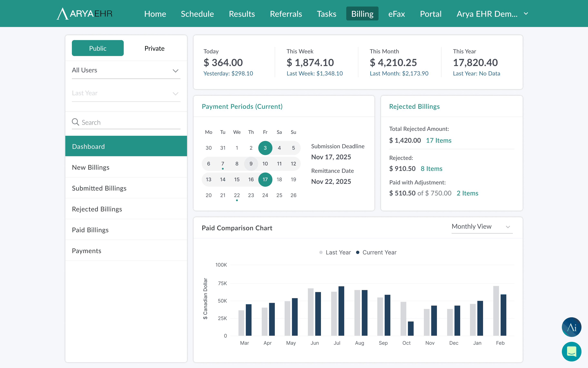Open Submitted Billings in the sidebar
Viewport: 588px width, 368px height.
pyautogui.click(x=126, y=188)
